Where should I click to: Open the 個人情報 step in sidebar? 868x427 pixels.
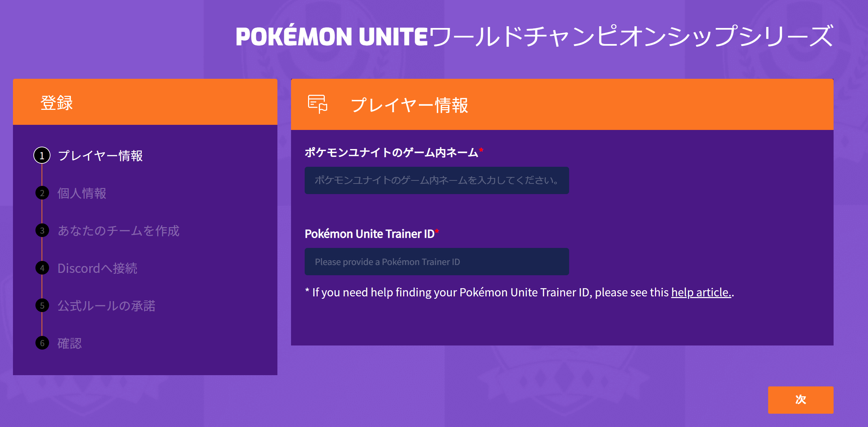click(x=82, y=193)
